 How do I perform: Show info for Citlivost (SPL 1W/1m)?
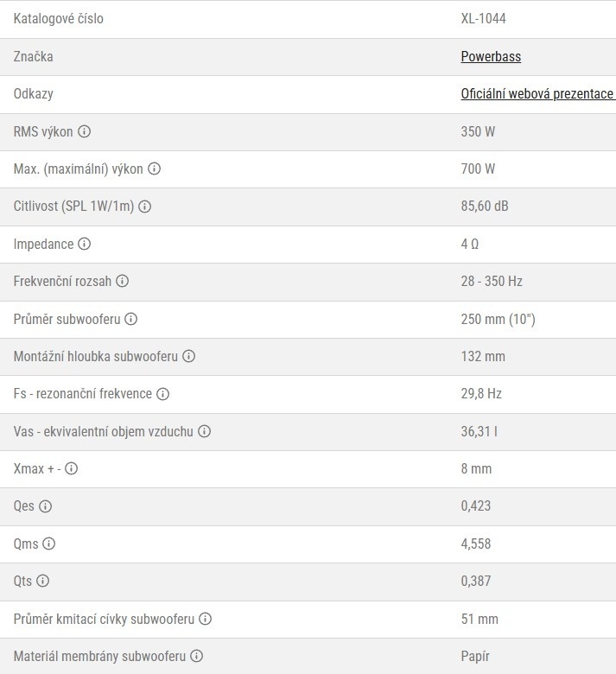(x=145, y=207)
